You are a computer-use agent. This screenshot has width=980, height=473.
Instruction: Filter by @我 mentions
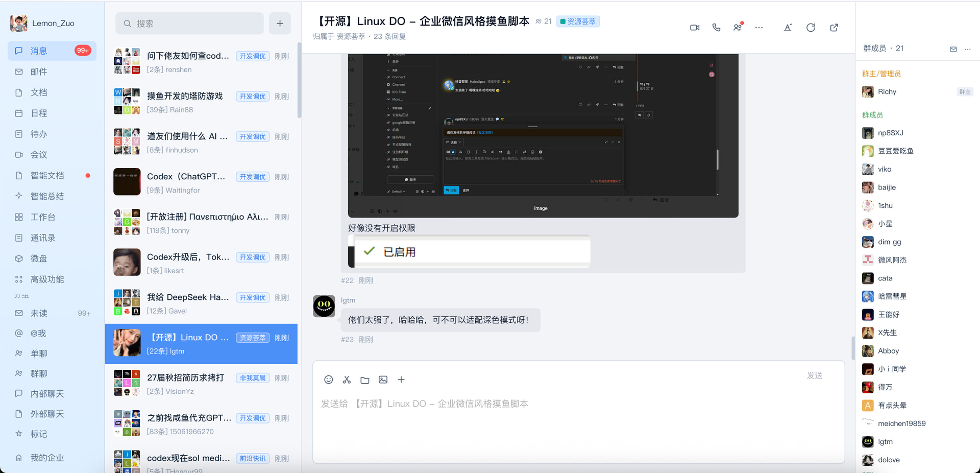pyautogui.click(x=52, y=333)
